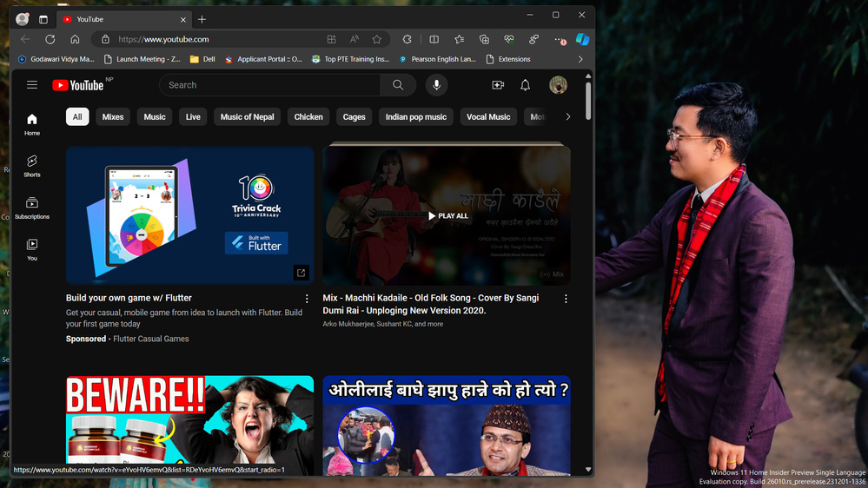
Task: Select the Music of Nepal chip
Action: [x=248, y=116]
